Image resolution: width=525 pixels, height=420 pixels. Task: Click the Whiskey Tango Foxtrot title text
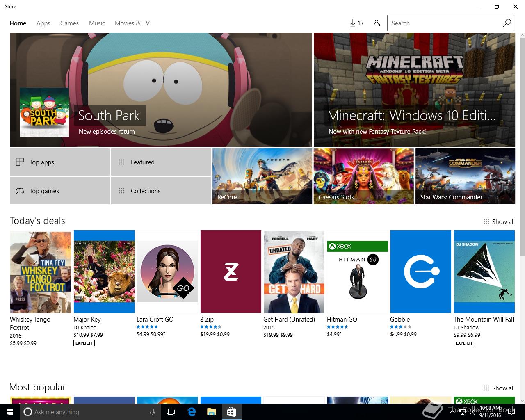point(30,323)
